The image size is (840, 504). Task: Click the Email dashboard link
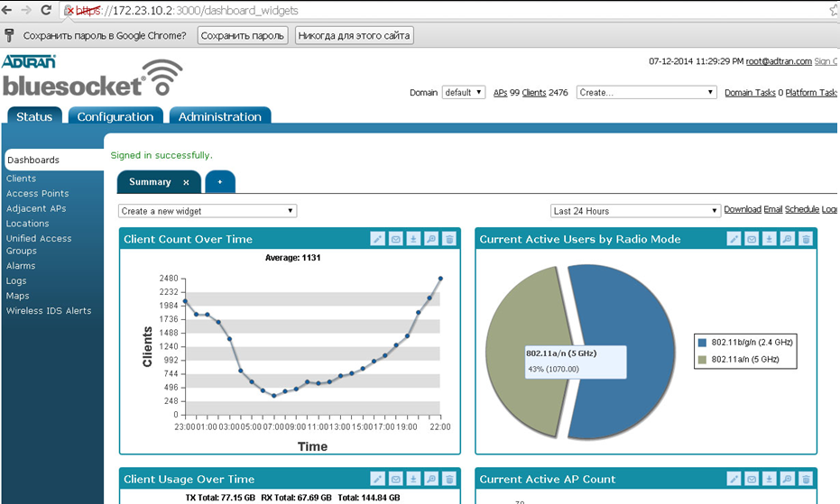pyautogui.click(x=773, y=209)
